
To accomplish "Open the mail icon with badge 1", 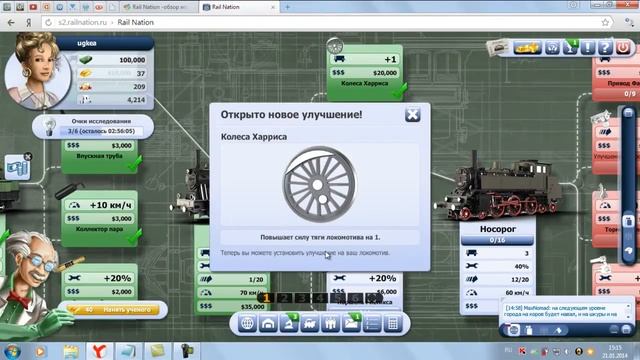I will tap(351, 324).
